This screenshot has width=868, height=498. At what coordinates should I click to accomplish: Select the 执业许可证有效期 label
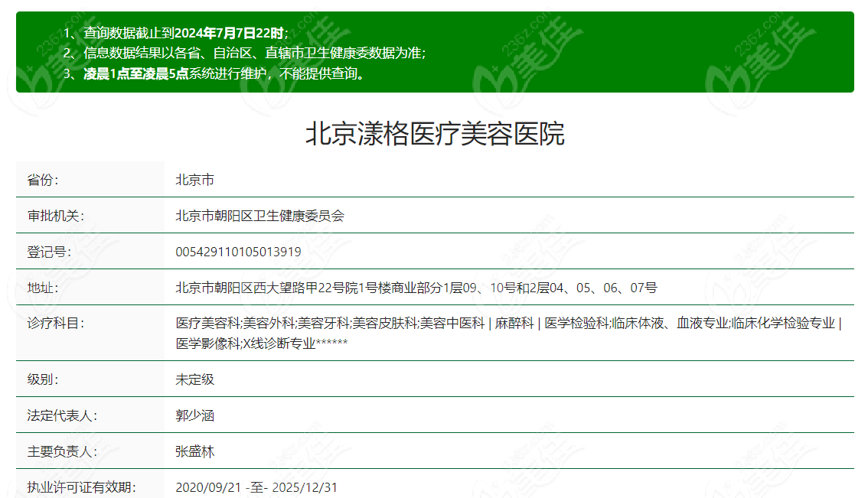click(x=81, y=487)
